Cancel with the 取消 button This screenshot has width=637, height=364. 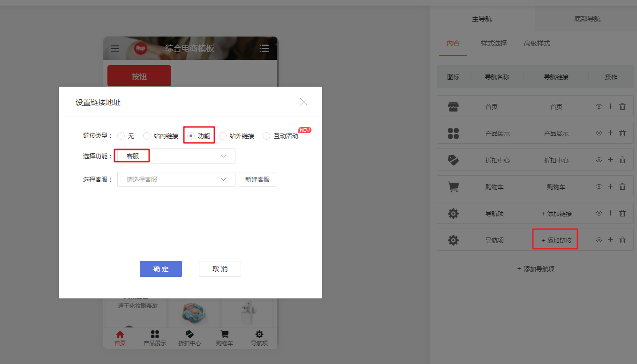click(x=220, y=269)
